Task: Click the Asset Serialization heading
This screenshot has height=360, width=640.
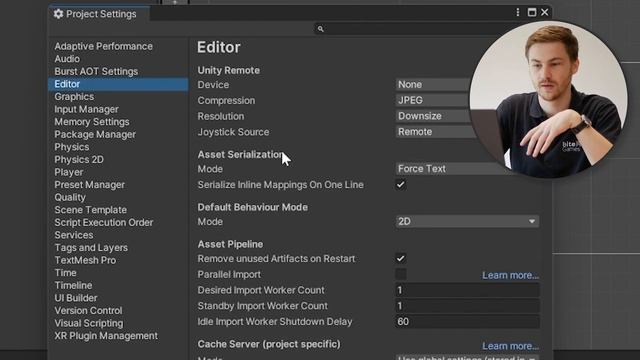Action: (x=240, y=155)
